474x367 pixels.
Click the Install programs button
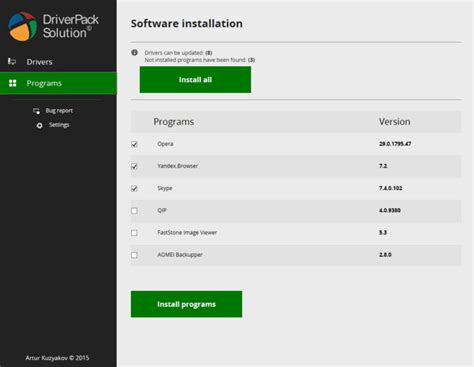coord(186,304)
